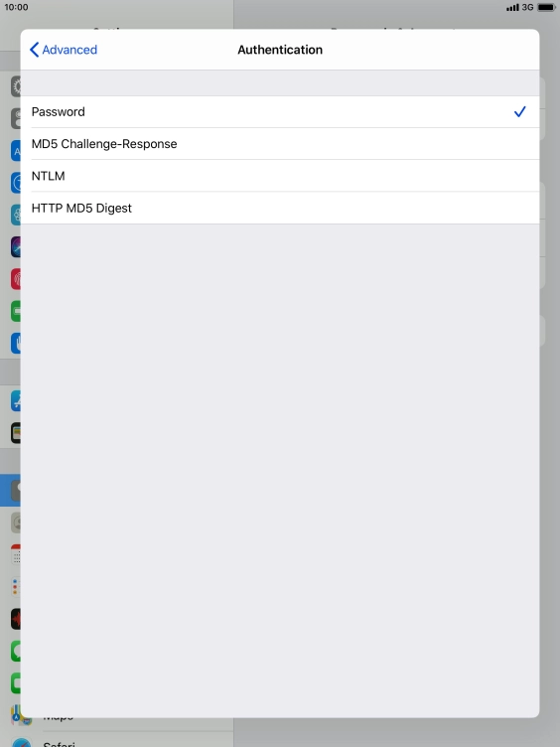
Task: Open App Store icon in sidebar
Action: [x=16, y=400]
